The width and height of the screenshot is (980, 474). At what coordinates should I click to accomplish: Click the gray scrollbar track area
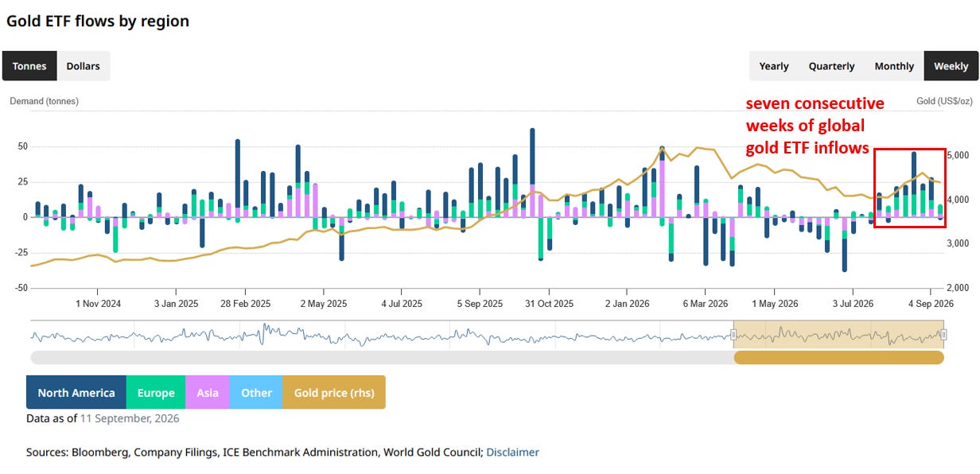coord(382,358)
